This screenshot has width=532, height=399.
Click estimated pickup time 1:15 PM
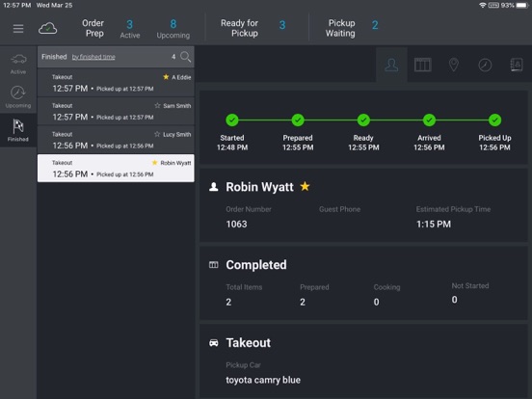tap(434, 224)
